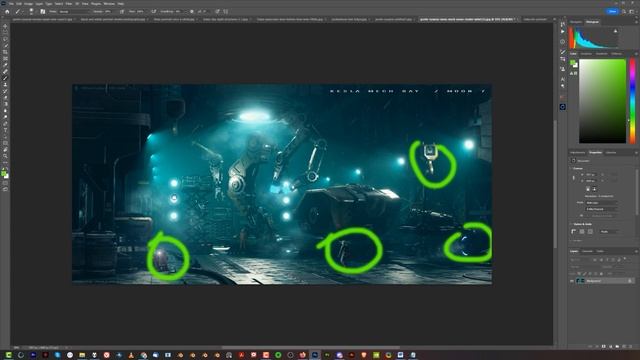Set canvas to portrait orientation
Viewport: 640px width, 360px height.
point(588,189)
